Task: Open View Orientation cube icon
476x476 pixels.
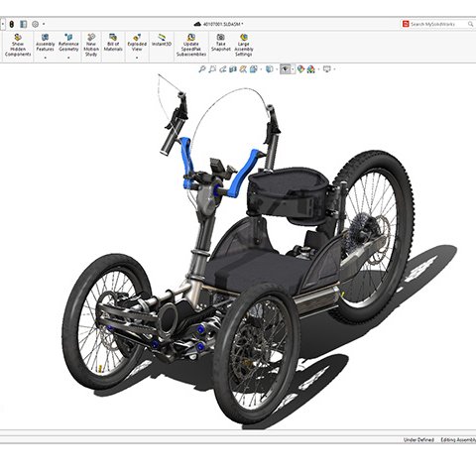Action: coord(254,69)
